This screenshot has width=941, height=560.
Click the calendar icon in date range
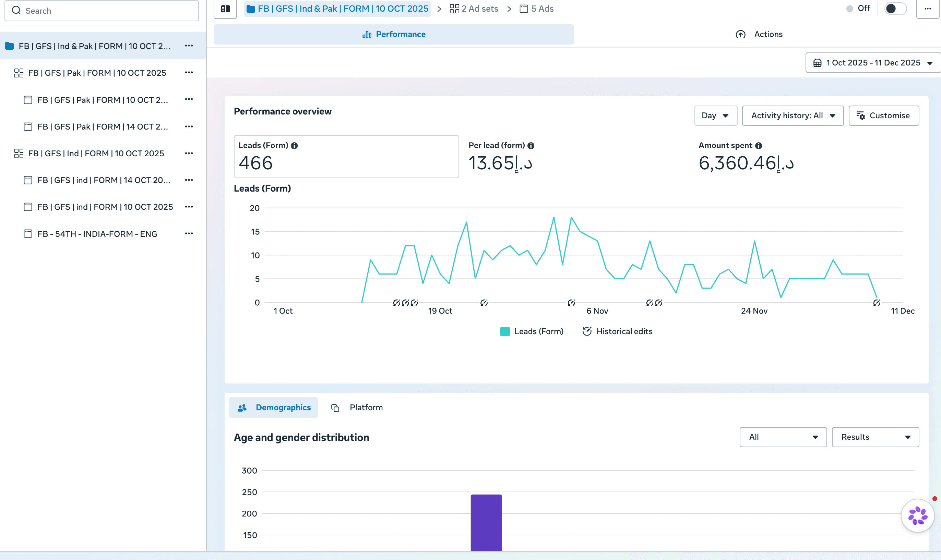(817, 63)
